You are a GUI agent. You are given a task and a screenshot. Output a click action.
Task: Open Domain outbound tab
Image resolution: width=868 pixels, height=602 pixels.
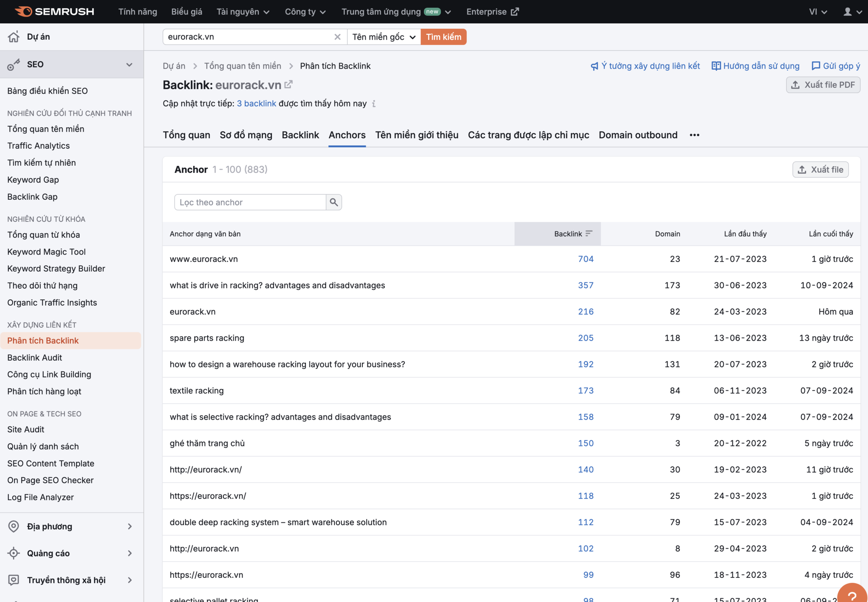click(638, 135)
